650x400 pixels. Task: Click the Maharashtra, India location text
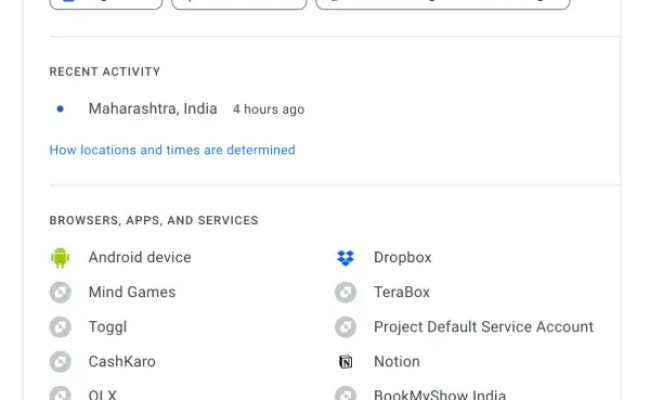(x=153, y=109)
